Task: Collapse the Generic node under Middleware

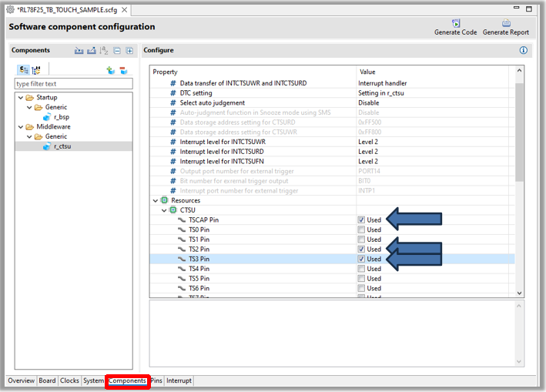Action: [29, 136]
